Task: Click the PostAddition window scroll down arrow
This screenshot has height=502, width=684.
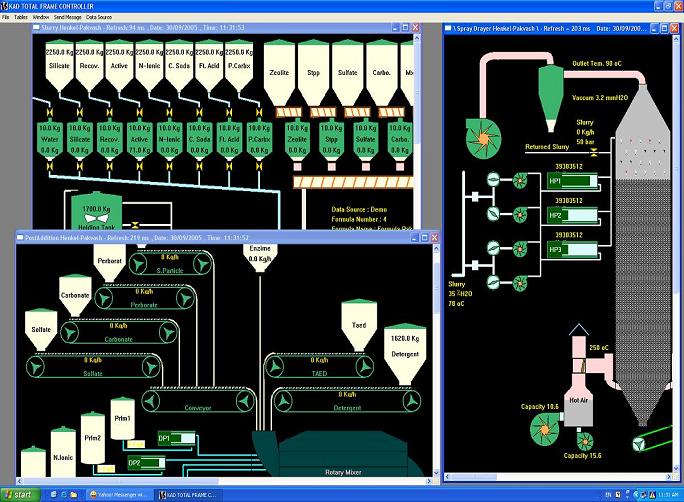Action: point(436,473)
